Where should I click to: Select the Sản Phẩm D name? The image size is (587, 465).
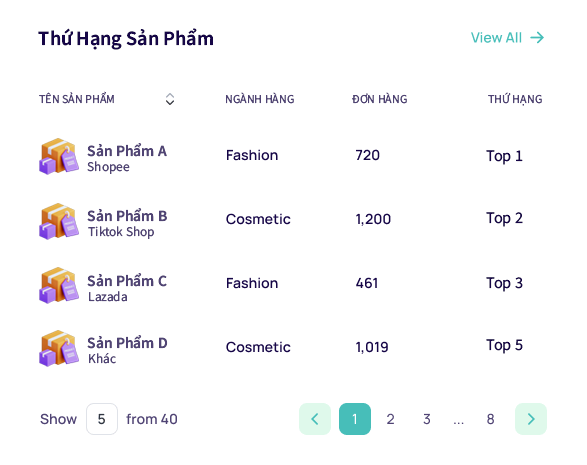(x=127, y=343)
